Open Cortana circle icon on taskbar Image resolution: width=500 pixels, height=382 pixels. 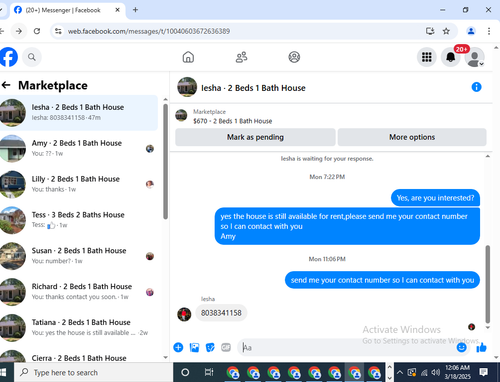[185, 372]
